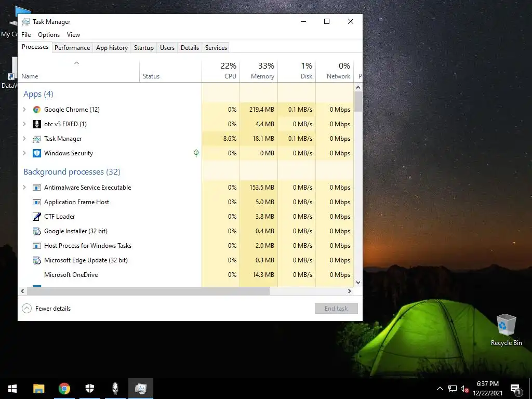Show hidden system tray icons
Screen dimensions: 532x399
(440, 389)
